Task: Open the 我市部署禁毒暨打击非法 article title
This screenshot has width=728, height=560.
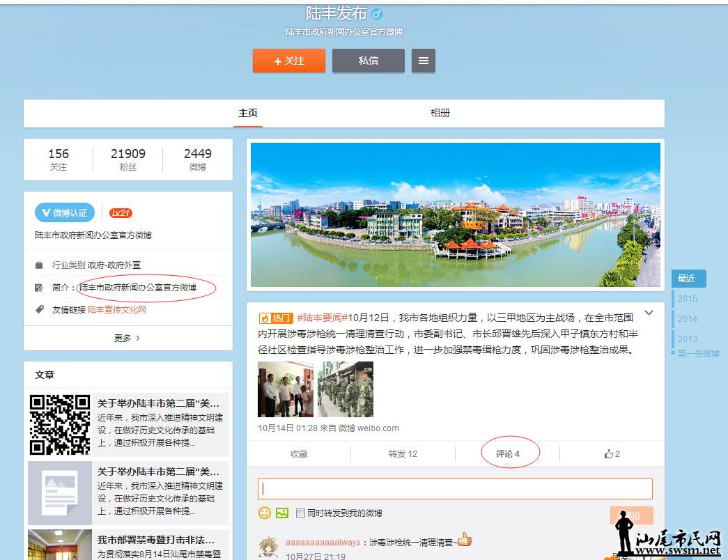Action: click(156, 540)
